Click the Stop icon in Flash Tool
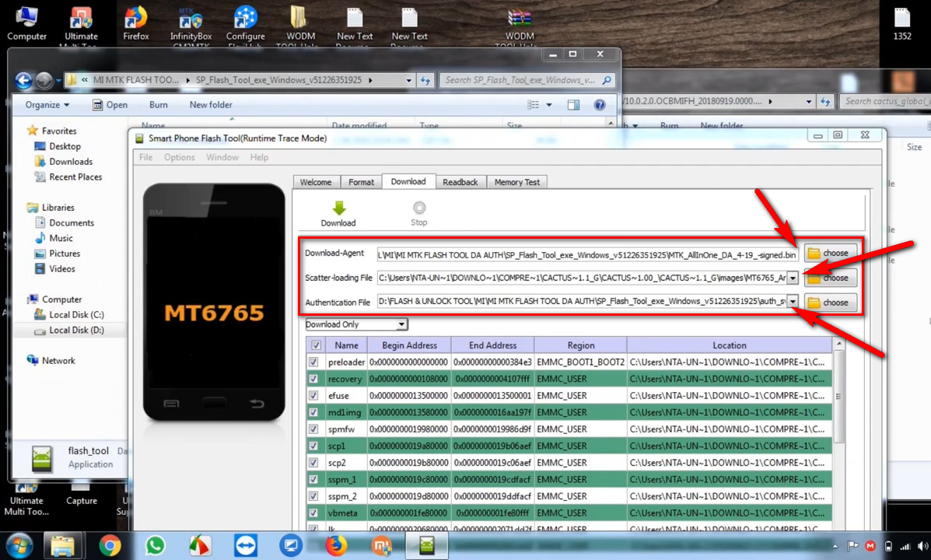 click(419, 208)
